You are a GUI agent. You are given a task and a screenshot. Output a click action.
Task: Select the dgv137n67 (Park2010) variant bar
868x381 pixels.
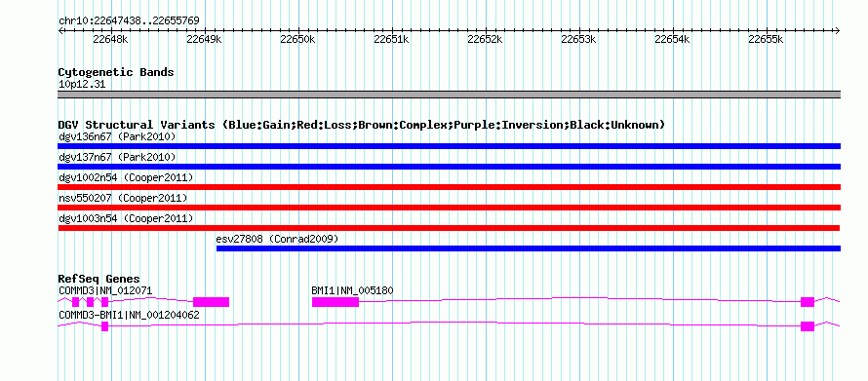pyautogui.click(x=449, y=167)
